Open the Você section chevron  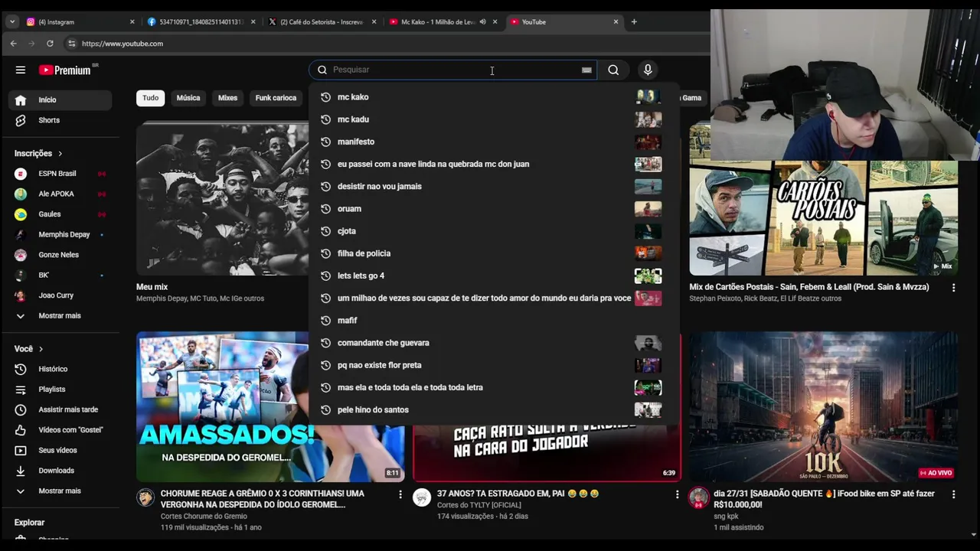pos(41,349)
